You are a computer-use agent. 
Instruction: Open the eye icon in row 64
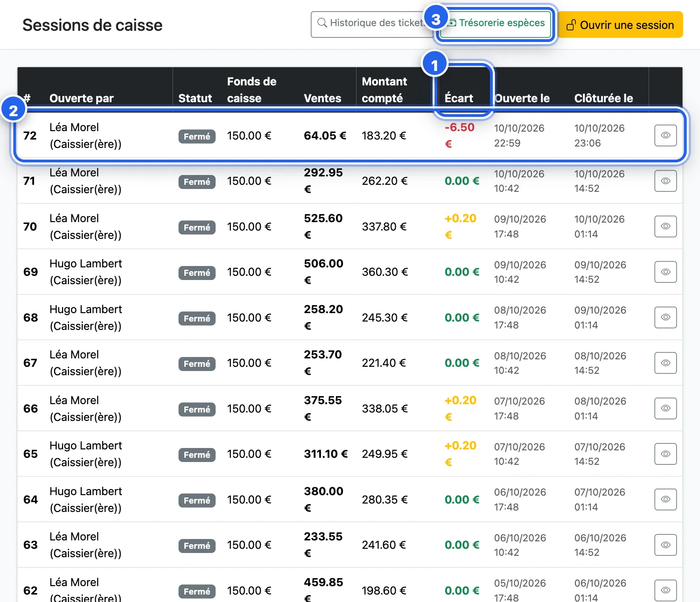tap(665, 499)
